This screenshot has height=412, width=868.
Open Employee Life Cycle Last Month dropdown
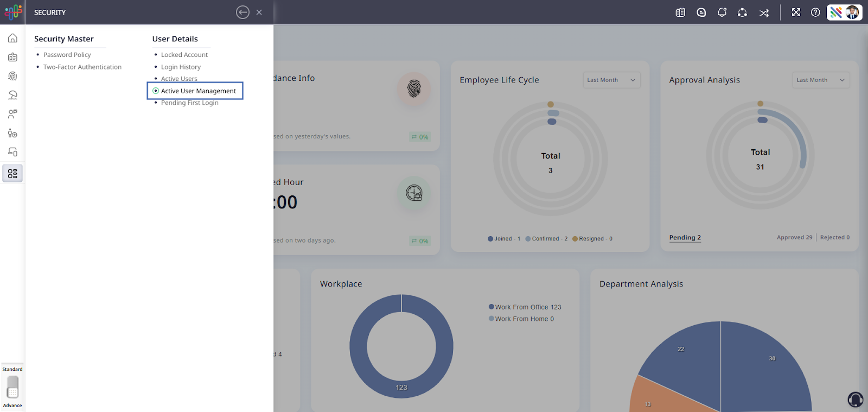611,80
